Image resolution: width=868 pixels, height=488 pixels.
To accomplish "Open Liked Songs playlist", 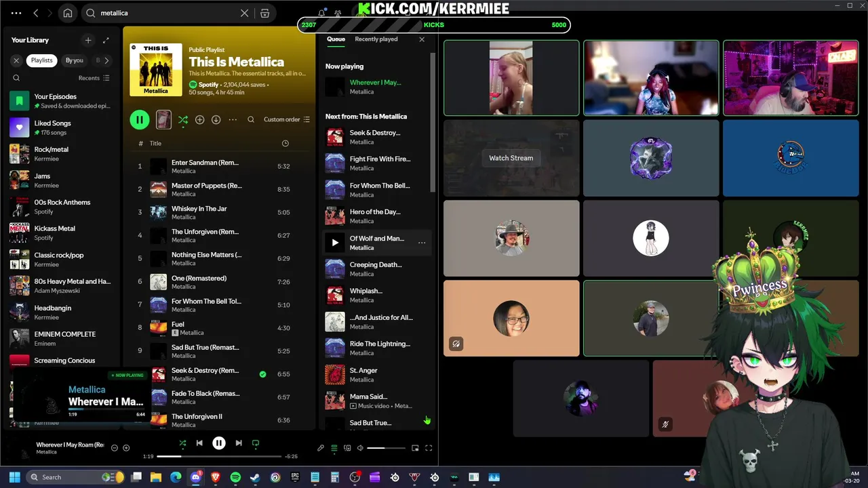I will (x=61, y=127).
